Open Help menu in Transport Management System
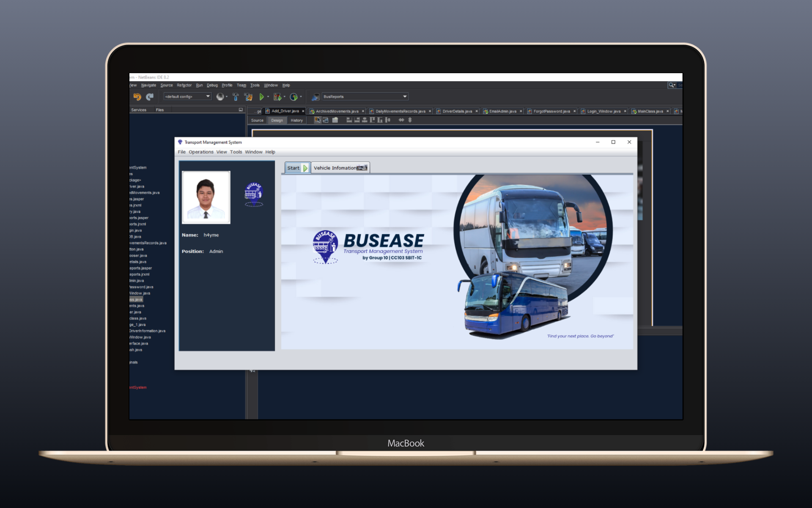This screenshot has width=812, height=508. click(x=270, y=152)
